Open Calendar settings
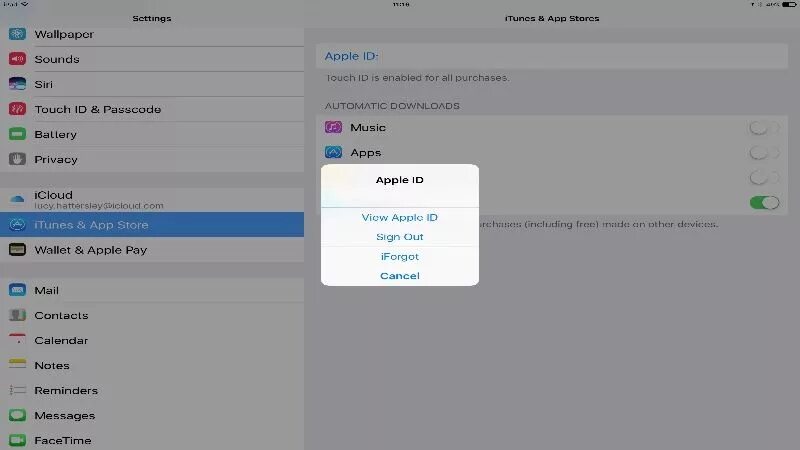 click(152, 340)
